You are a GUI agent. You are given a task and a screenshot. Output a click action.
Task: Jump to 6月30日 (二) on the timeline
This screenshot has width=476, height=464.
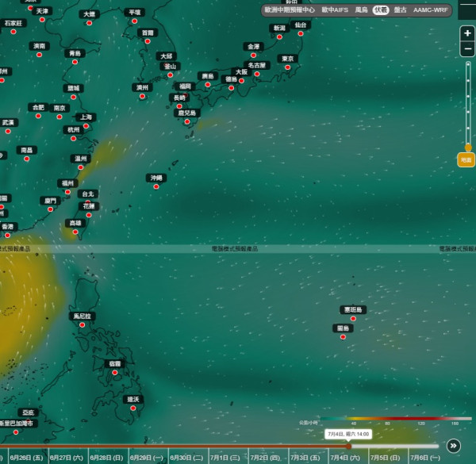pyautogui.click(x=186, y=458)
